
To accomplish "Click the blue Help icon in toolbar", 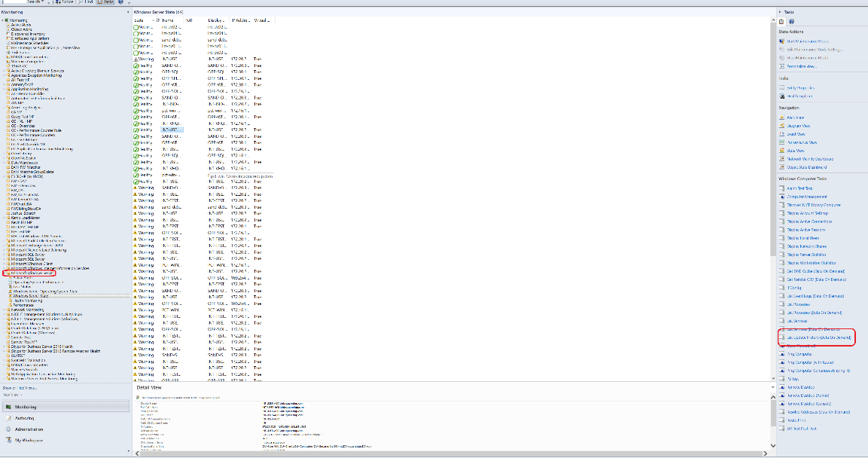I will pyautogui.click(x=121, y=2).
